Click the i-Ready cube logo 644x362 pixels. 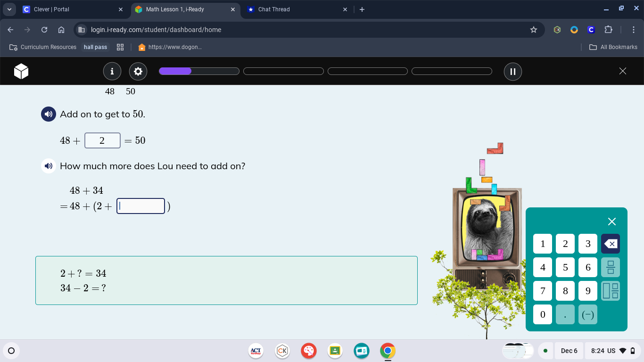pyautogui.click(x=21, y=71)
